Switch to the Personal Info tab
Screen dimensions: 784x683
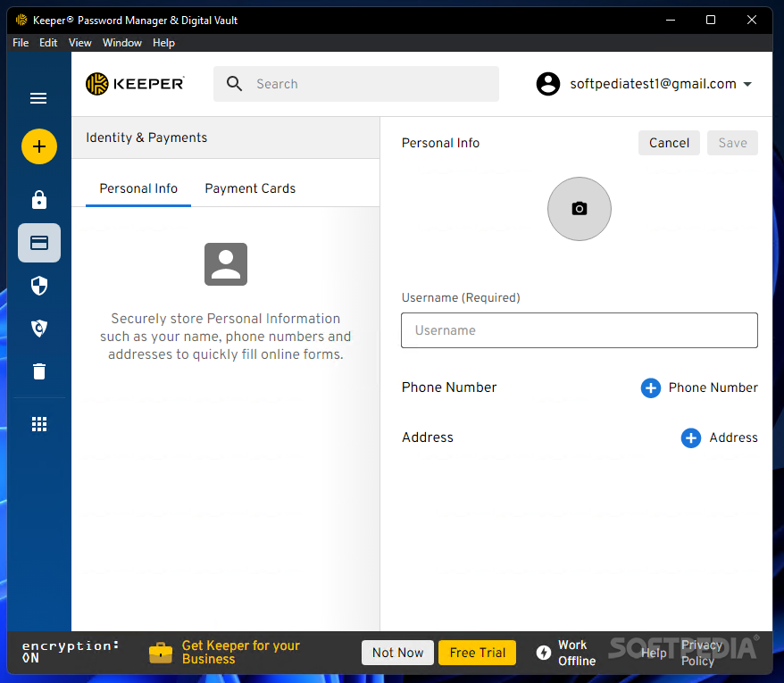(138, 188)
